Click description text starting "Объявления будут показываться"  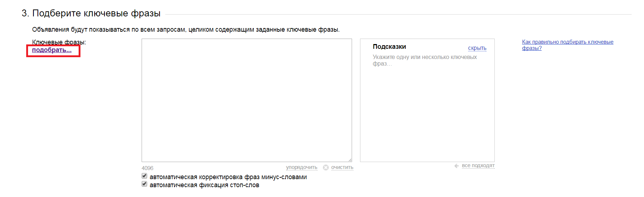click(x=186, y=29)
